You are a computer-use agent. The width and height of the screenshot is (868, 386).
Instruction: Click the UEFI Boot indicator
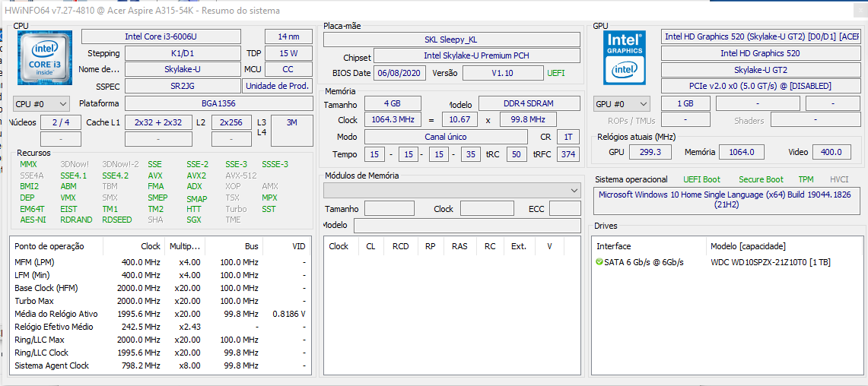point(701,180)
